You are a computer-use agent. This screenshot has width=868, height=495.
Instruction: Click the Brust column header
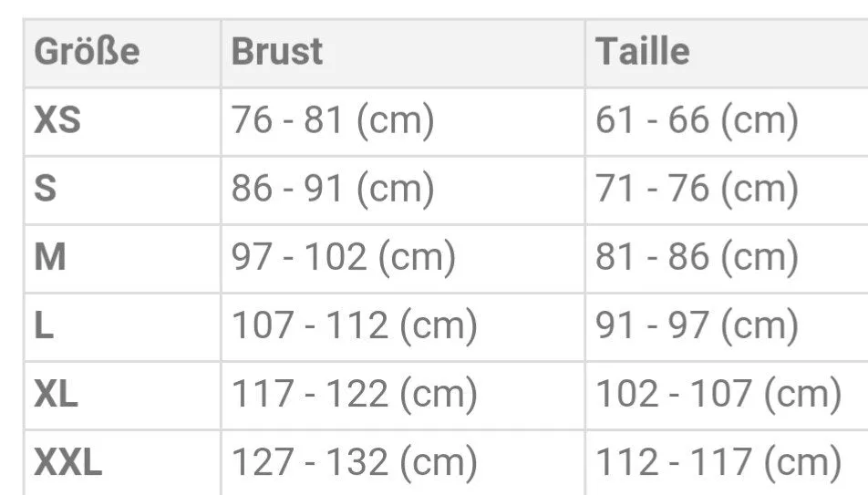point(403,53)
